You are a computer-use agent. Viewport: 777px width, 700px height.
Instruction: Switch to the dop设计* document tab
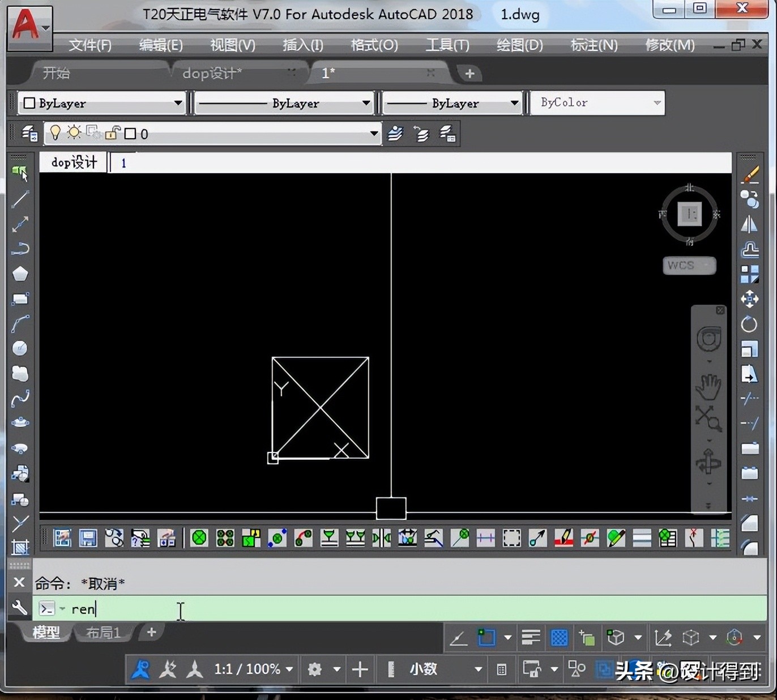tap(212, 73)
